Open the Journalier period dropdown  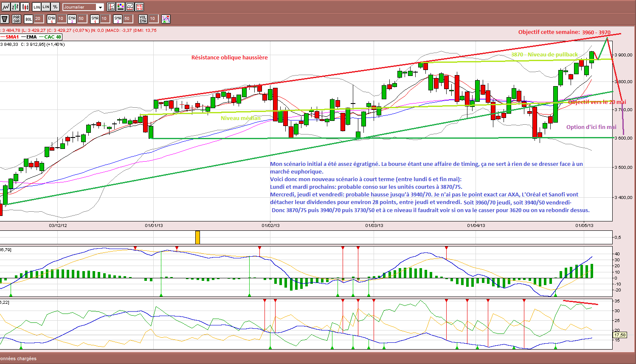click(x=83, y=7)
